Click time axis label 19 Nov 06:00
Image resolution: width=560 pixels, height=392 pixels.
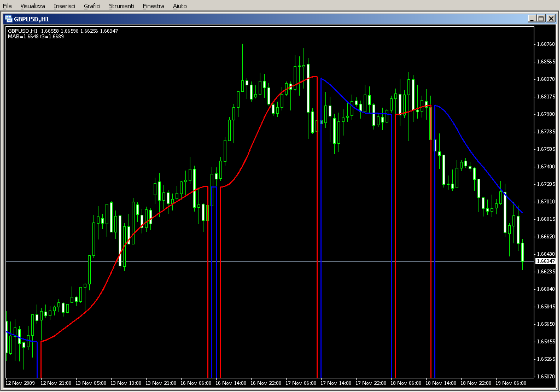pos(511,383)
